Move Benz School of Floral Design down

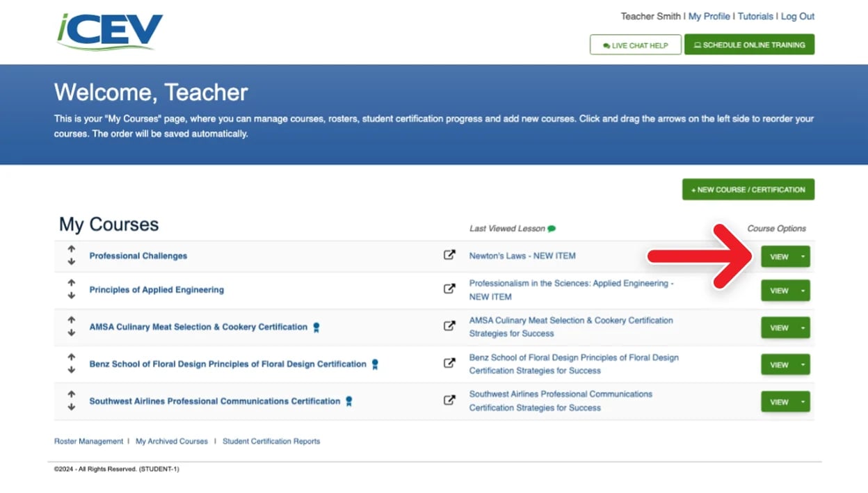(x=71, y=370)
